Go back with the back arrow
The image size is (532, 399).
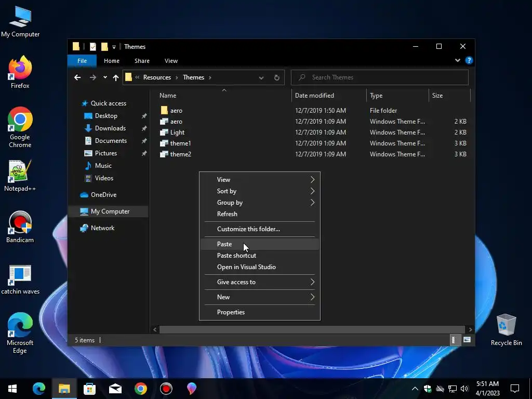(77, 77)
